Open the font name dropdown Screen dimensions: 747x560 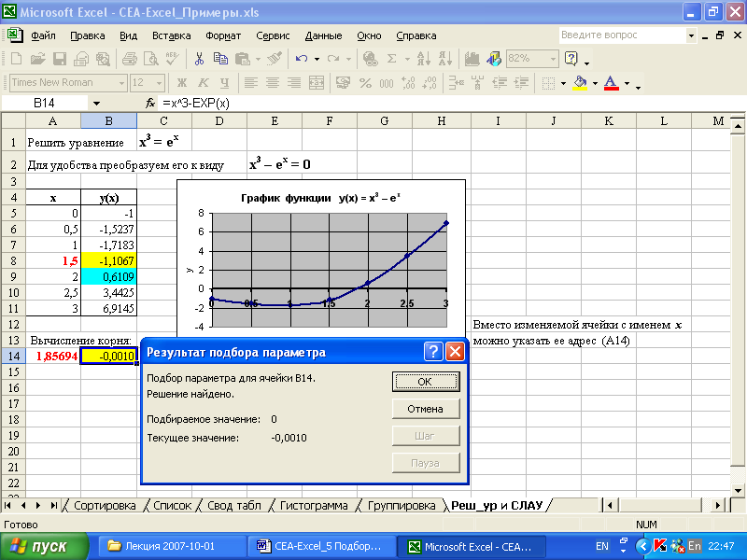121,83
